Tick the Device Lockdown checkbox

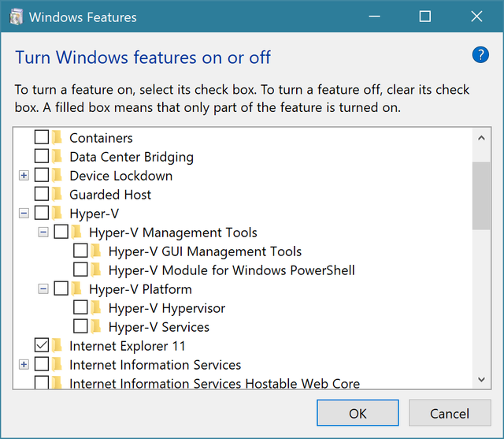coord(42,175)
